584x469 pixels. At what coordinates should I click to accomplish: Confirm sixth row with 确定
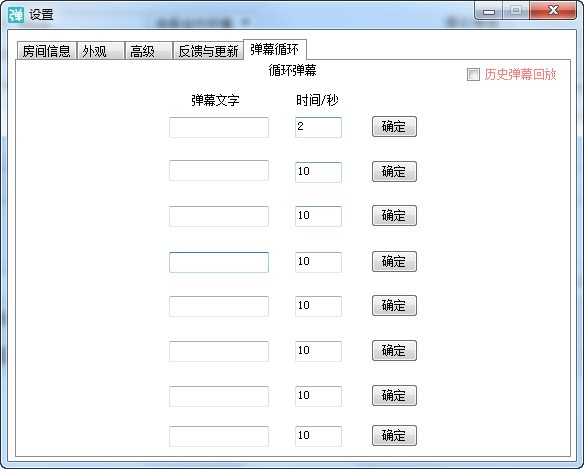click(x=394, y=351)
